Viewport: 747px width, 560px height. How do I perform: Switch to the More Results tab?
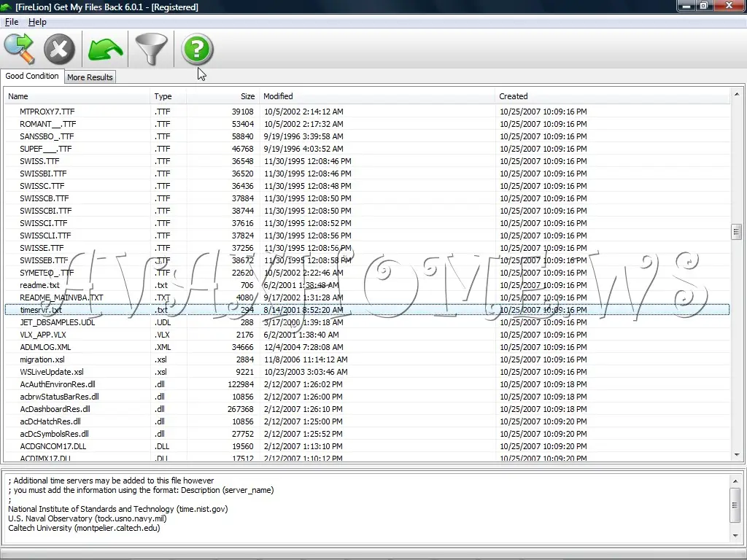click(x=90, y=77)
